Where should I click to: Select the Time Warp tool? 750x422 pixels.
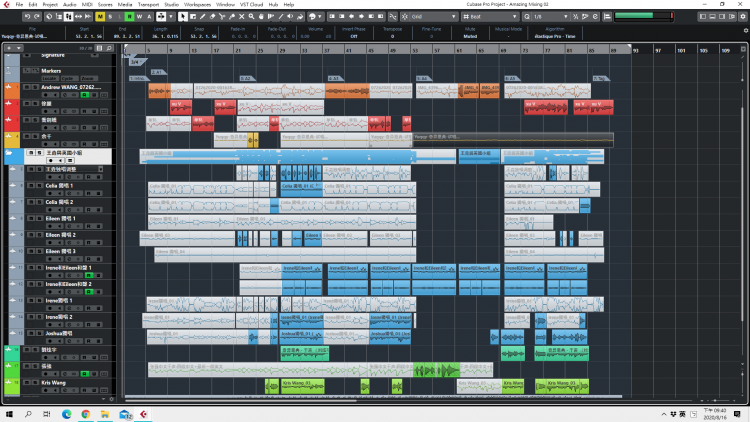click(x=271, y=17)
